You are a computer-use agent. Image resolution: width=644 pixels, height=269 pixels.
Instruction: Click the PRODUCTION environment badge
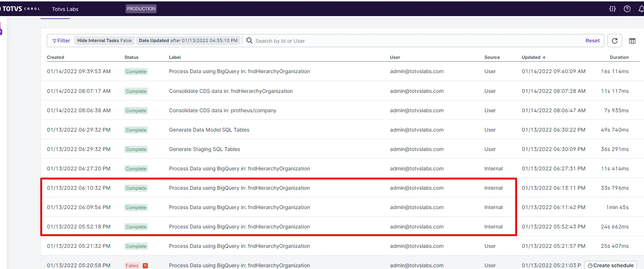tap(141, 9)
